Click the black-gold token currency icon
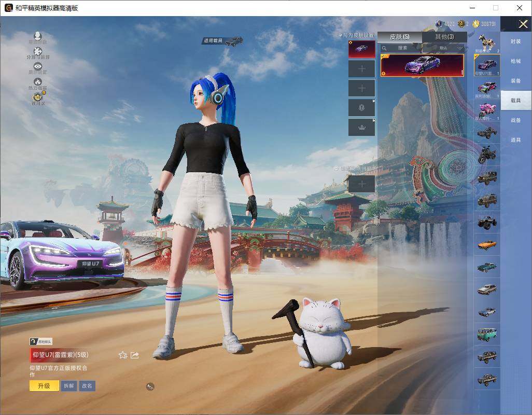 pos(461,24)
